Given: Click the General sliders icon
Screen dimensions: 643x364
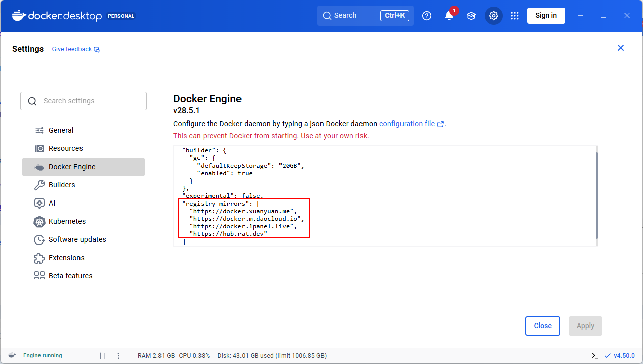Looking at the screenshot, I should (x=39, y=130).
